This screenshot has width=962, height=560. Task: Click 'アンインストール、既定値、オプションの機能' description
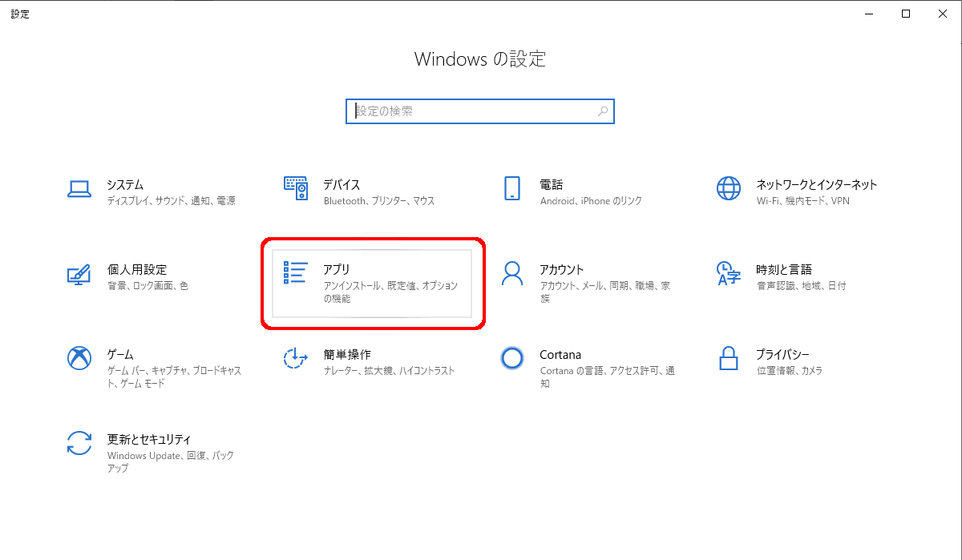pos(391,292)
